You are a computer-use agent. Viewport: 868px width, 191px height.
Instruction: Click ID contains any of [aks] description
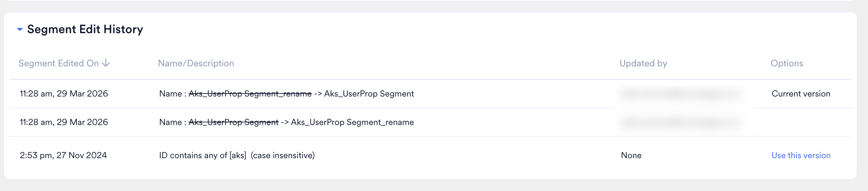point(237,155)
